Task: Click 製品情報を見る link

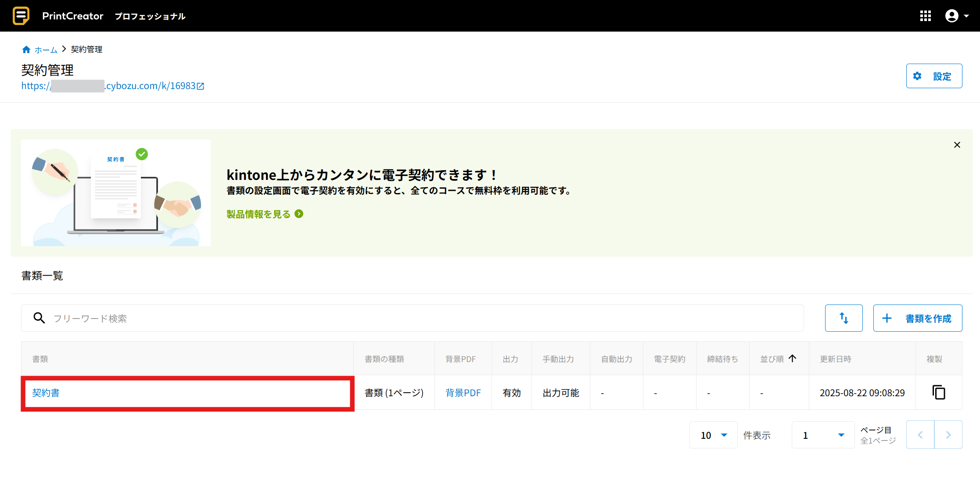Action: click(x=258, y=214)
